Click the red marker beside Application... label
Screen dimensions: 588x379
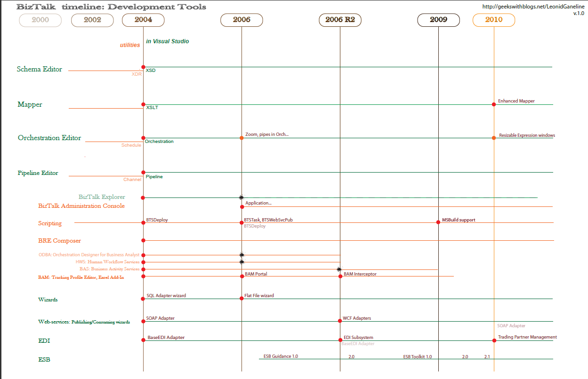[x=242, y=206]
